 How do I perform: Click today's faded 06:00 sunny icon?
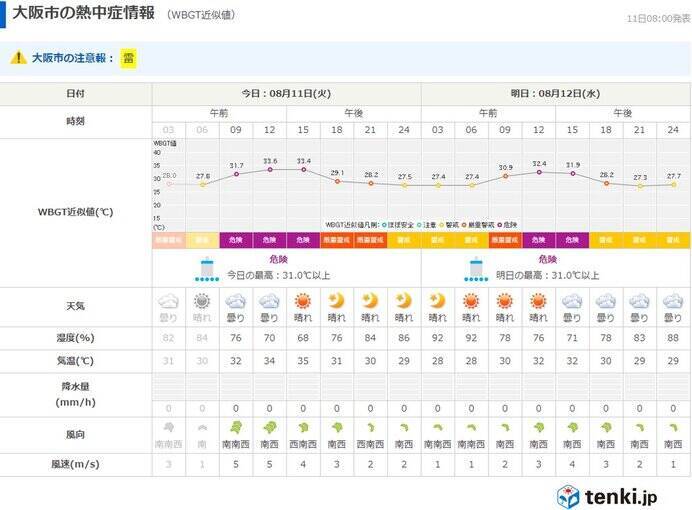coord(202,301)
